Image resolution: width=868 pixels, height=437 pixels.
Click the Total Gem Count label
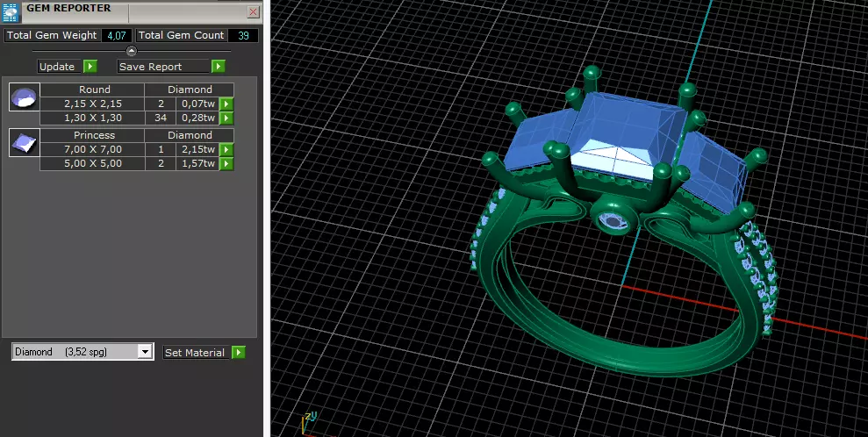point(181,35)
